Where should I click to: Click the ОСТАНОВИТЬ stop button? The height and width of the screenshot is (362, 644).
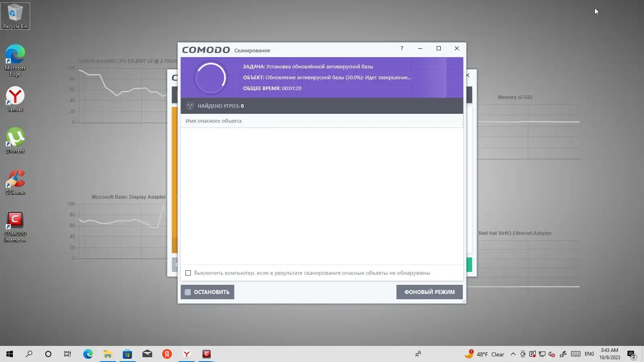click(x=207, y=292)
